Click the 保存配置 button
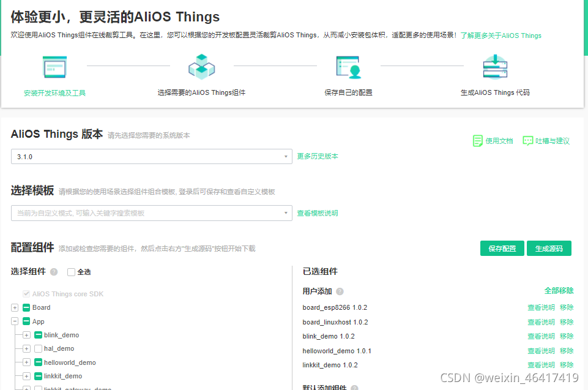588x390 pixels. (502, 249)
